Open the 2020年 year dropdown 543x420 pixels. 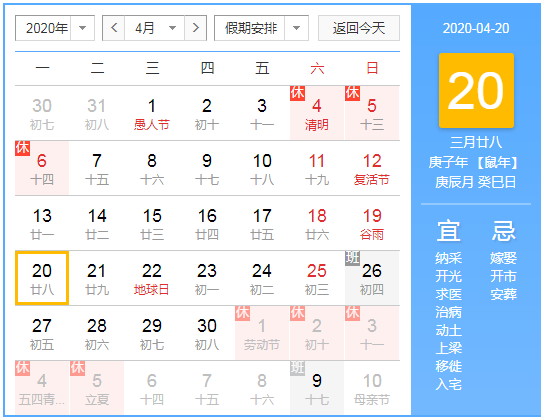tap(55, 28)
